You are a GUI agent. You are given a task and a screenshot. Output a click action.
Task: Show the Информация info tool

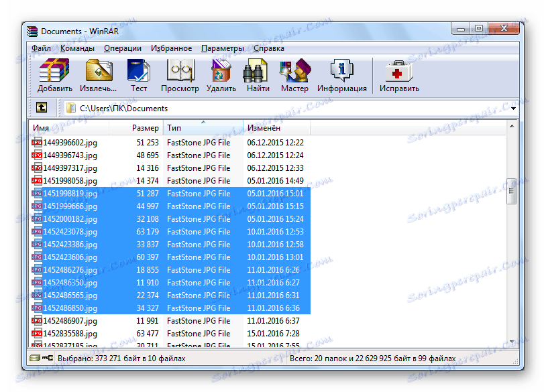pos(341,76)
